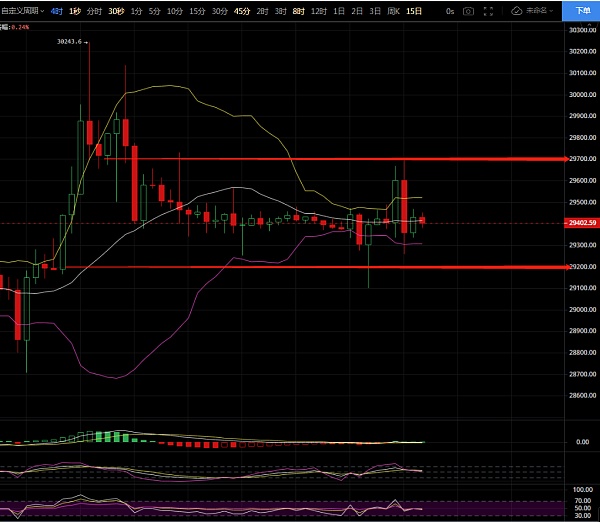Choose the 30秒 interval
The width and height of the screenshot is (600, 522).
(x=116, y=10)
